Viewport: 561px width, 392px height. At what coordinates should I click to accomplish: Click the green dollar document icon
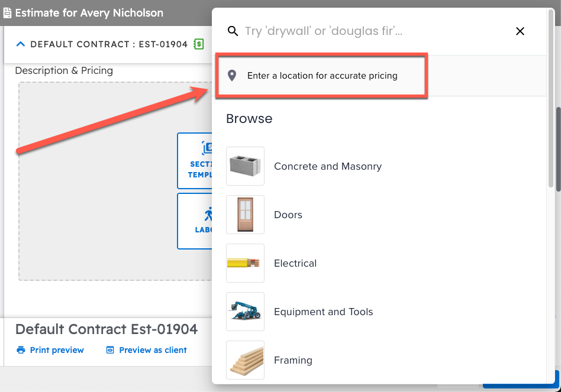(x=199, y=44)
